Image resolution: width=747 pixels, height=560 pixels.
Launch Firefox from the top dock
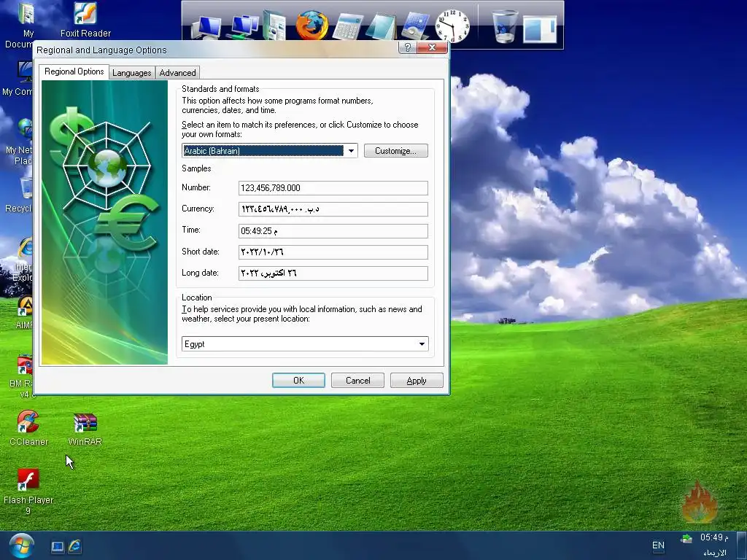(x=312, y=25)
